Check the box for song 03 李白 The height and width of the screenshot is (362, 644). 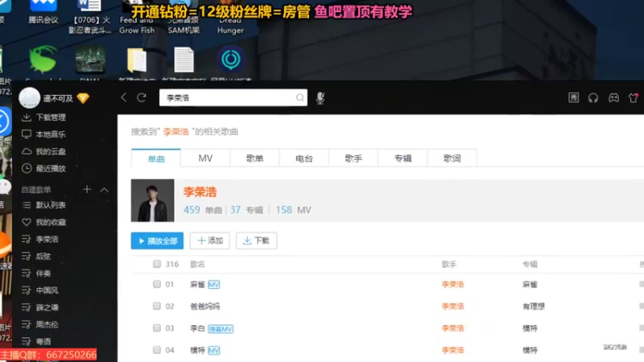pos(157,328)
